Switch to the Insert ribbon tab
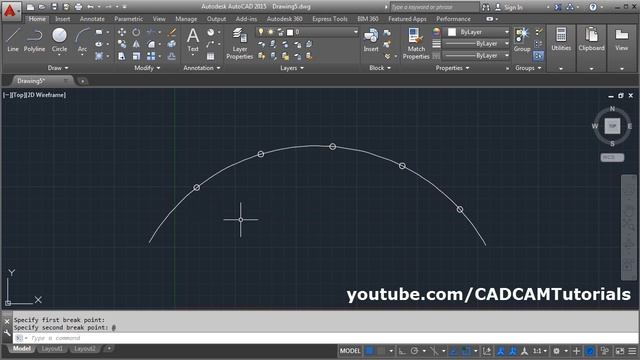Viewport: 640px width, 360px height. pyautogui.click(x=62, y=19)
